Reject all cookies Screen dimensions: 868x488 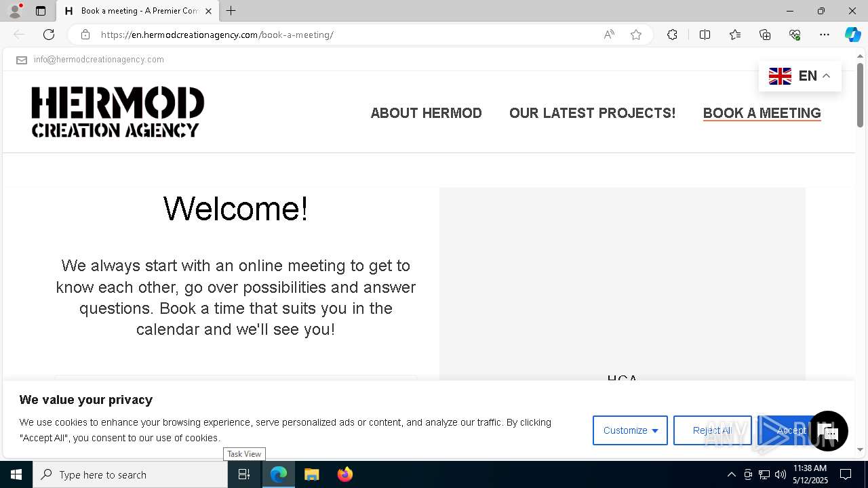712,430
